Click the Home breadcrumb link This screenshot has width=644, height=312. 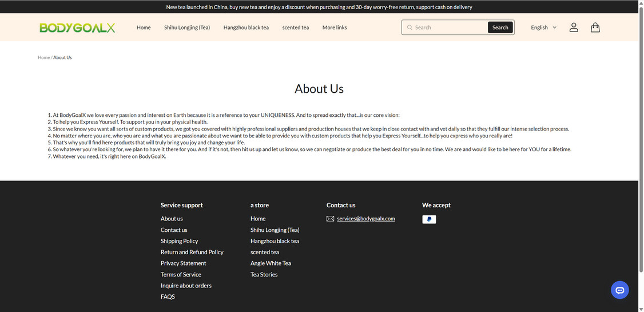tap(43, 58)
